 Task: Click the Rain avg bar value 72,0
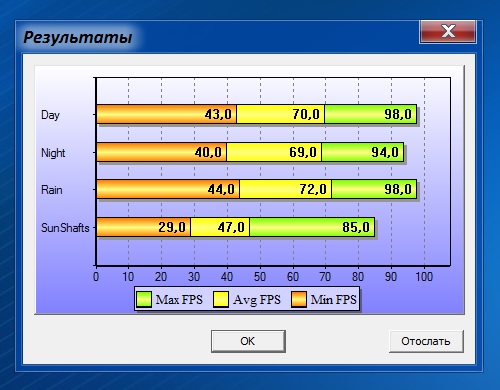point(313,189)
